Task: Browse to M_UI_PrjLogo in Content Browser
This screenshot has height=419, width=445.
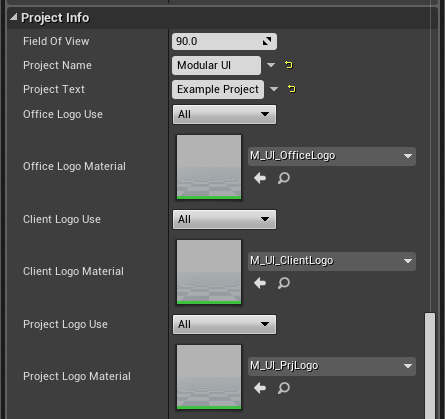Action: click(x=284, y=388)
